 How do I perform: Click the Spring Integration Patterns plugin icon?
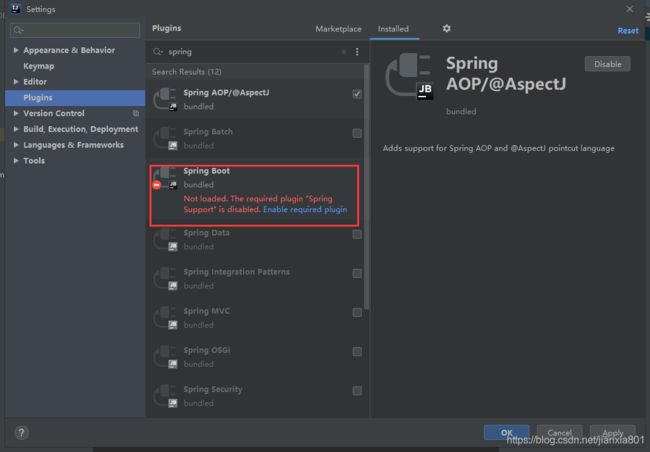165,279
